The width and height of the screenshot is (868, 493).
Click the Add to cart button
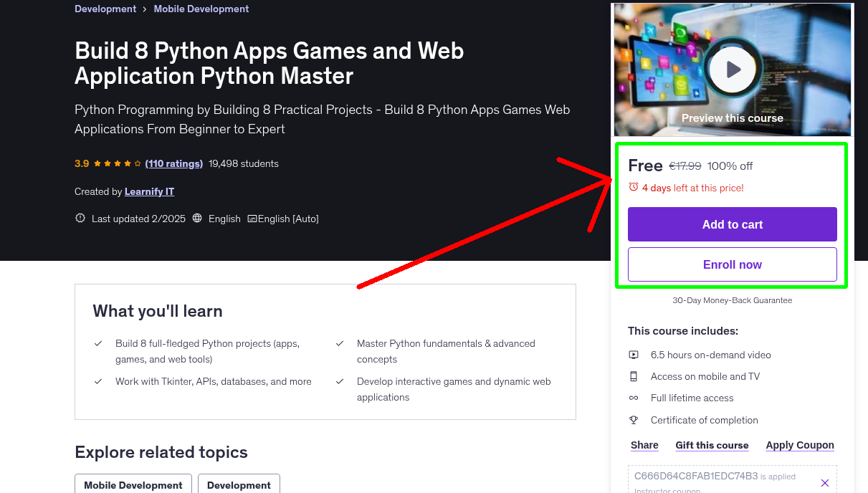[x=732, y=224]
